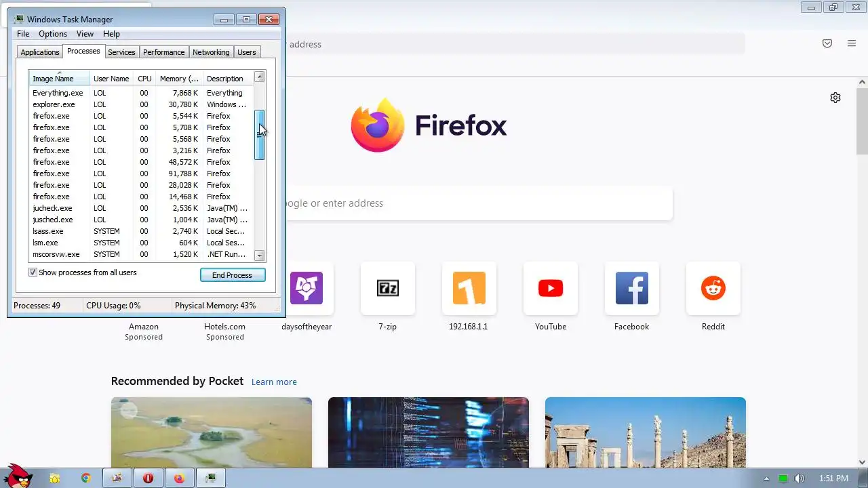Sort processes by CPU column
Image resolution: width=868 pixels, height=488 pixels.
coord(144,79)
